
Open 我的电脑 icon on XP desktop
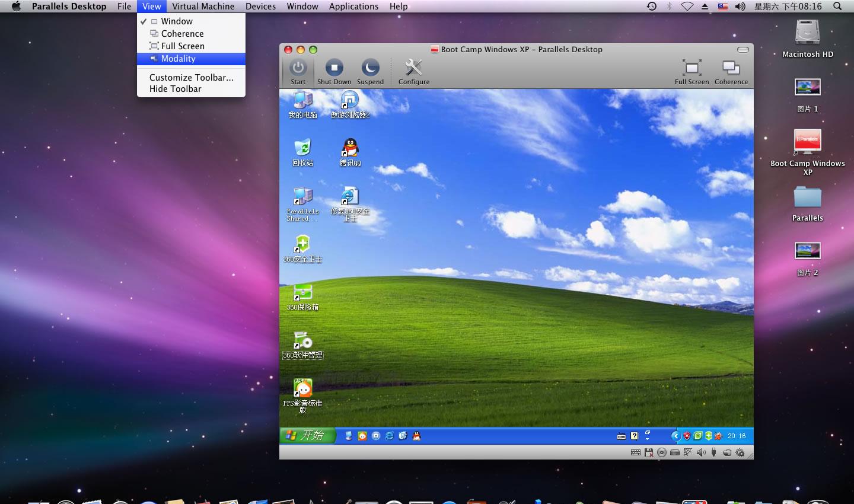point(302,104)
